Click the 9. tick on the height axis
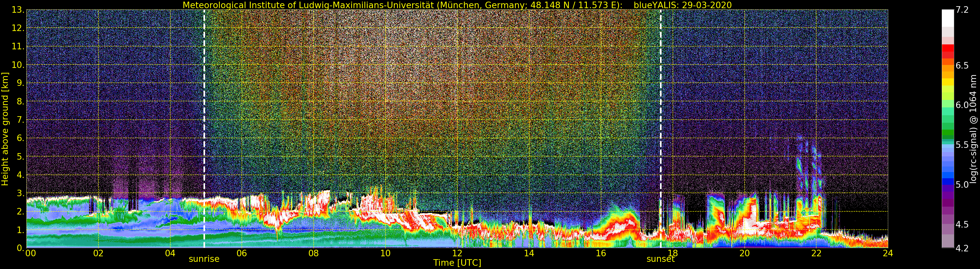980x269 pixels. [21, 83]
